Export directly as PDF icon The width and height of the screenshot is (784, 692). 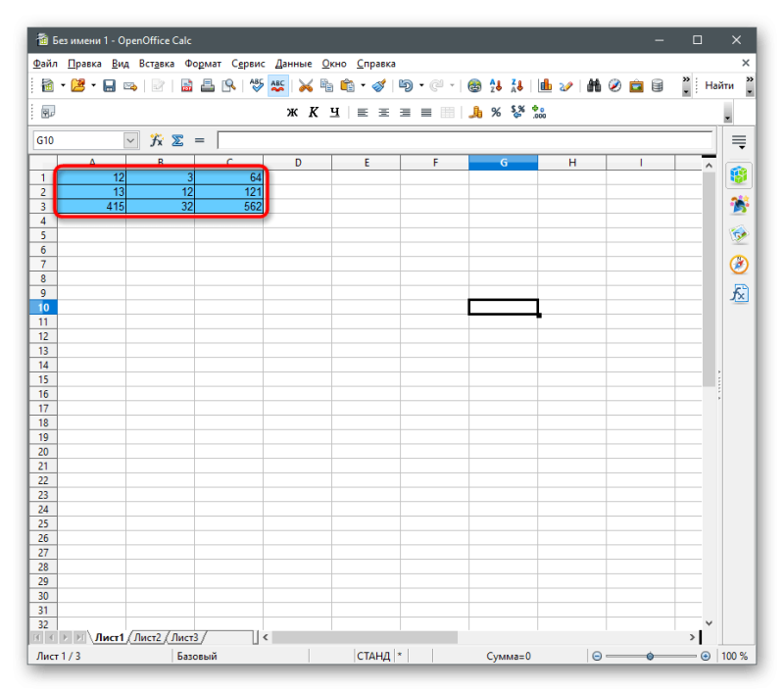click(186, 86)
